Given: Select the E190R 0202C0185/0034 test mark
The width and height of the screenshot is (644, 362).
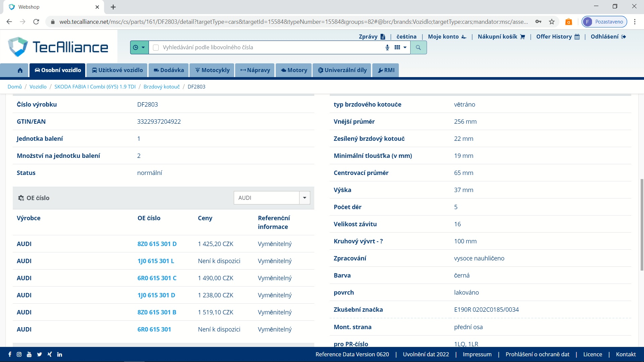Looking at the screenshot, I should (486, 309).
